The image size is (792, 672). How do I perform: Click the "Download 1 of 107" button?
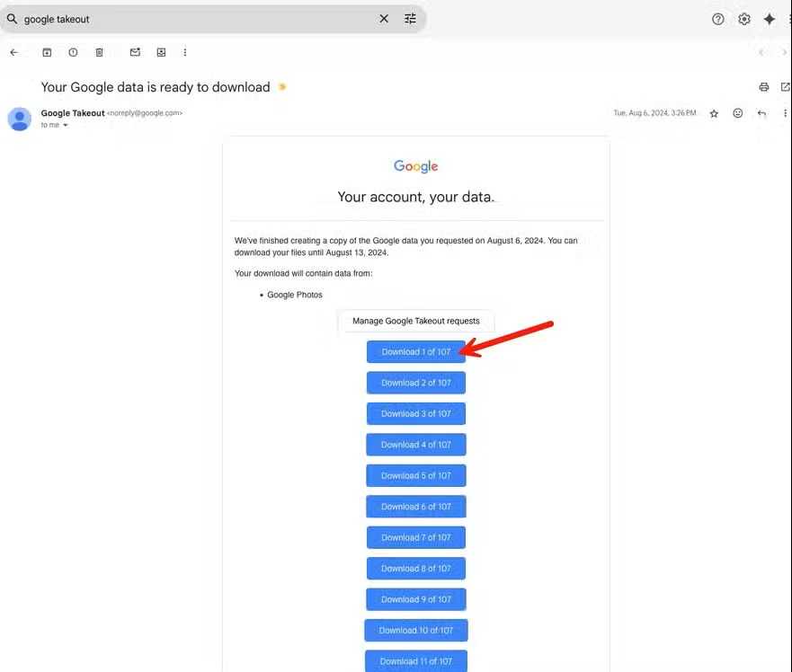coord(415,352)
